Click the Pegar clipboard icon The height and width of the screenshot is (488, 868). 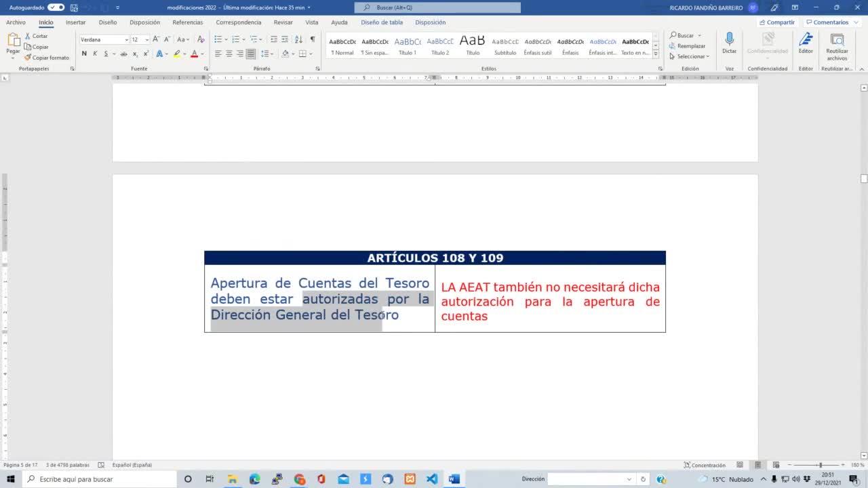pyautogui.click(x=13, y=40)
